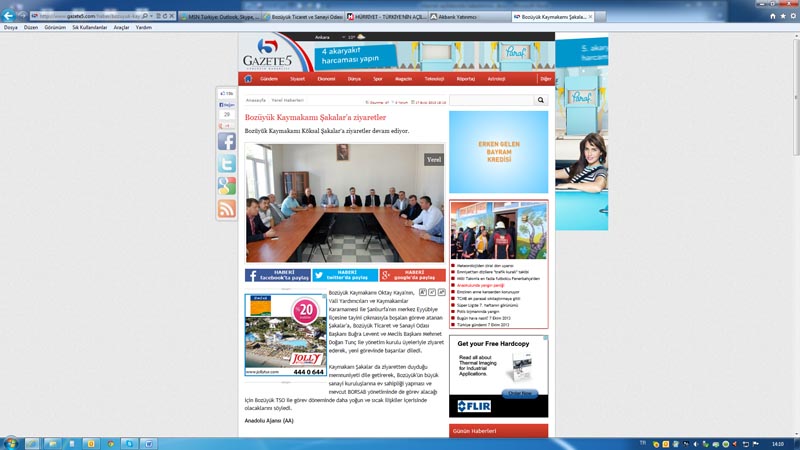Viewport: 800px width, 450px height.
Task: Click the FLIR Order Now button
Action: tap(519, 393)
